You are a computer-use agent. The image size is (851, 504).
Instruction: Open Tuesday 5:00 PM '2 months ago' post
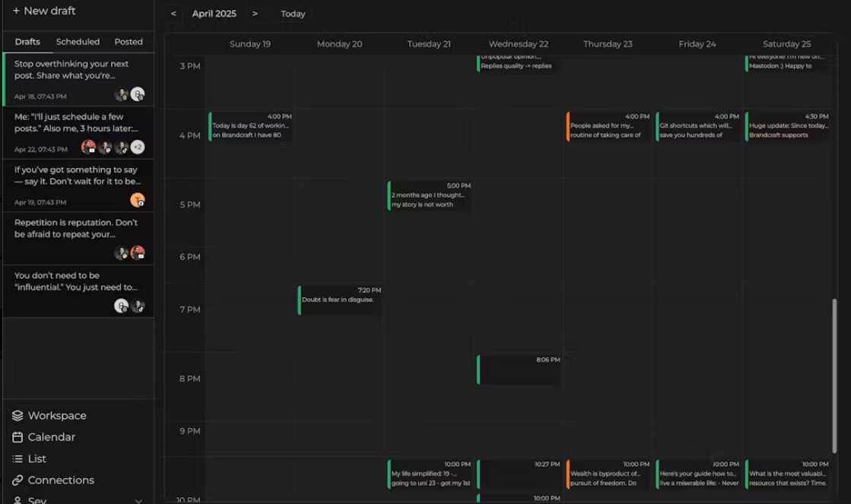pyautogui.click(x=429, y=195)
